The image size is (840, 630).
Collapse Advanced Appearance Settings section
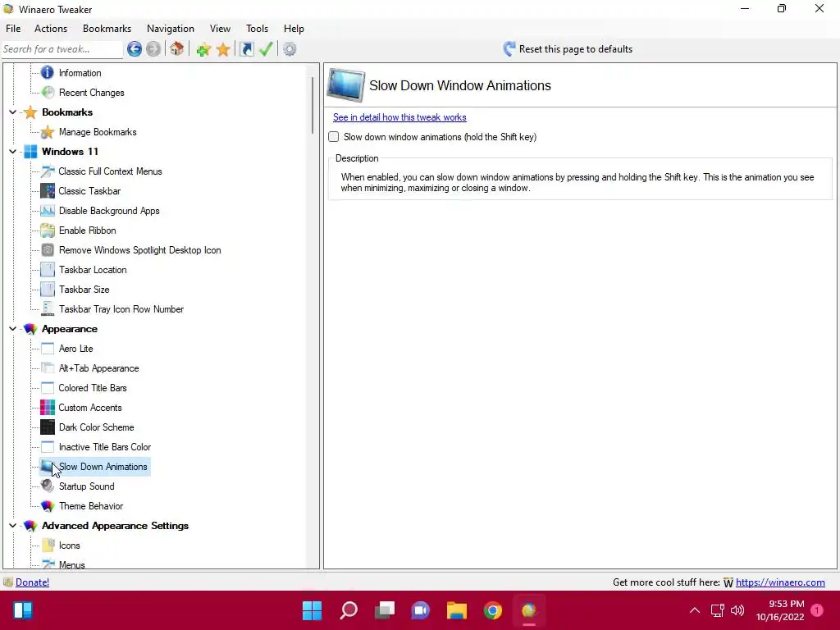tap(13, 526)
